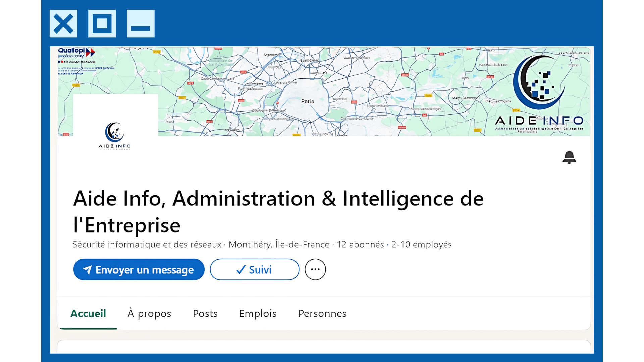Image resolution: width=644 pixels, height=362 pixels.
Task: Click the Aide Info company logo thumbnail
Action: point(116,136)
